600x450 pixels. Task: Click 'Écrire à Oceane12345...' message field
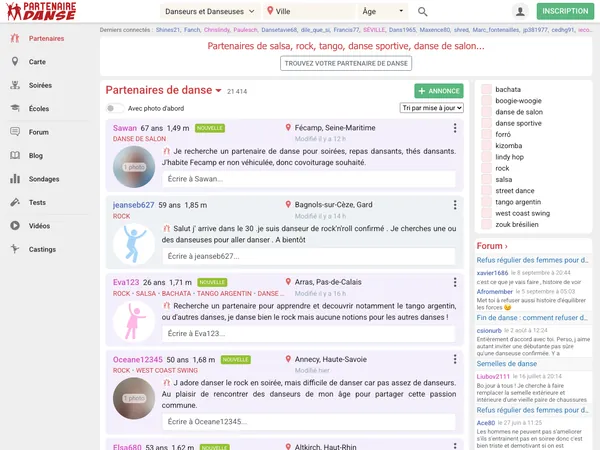click(x=309, y=421)
